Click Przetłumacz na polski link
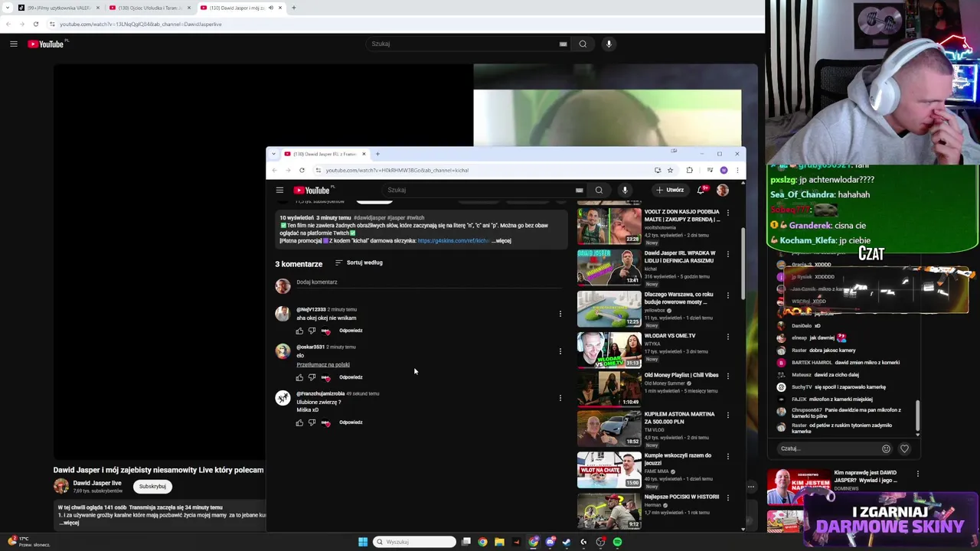The width and height of the screenshot is (980, 551). [x=323, y=365]
